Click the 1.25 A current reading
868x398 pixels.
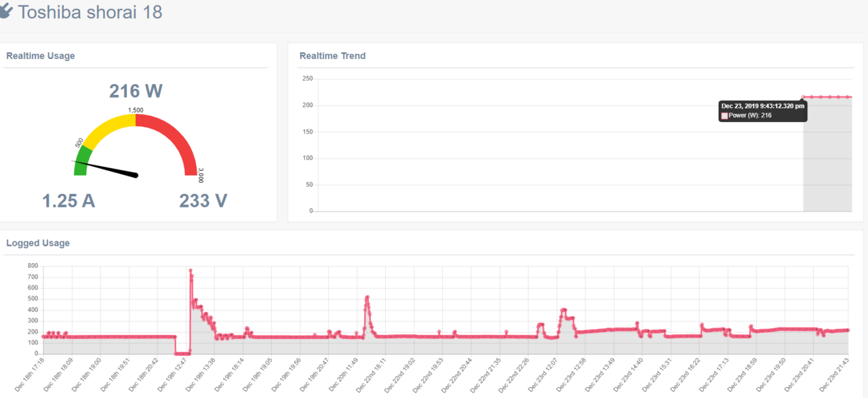68,201
